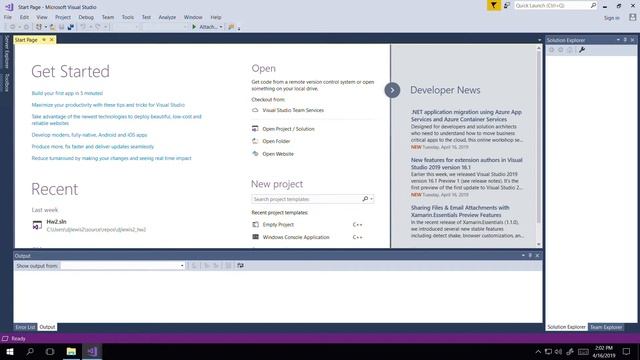Click the Open Folder icon

pos(255,141)
